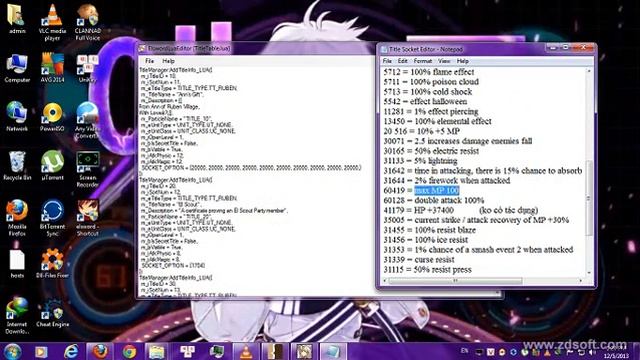
Task: Launch Mozilla Firefox desktop icon
Action: (x=17, y=218)
